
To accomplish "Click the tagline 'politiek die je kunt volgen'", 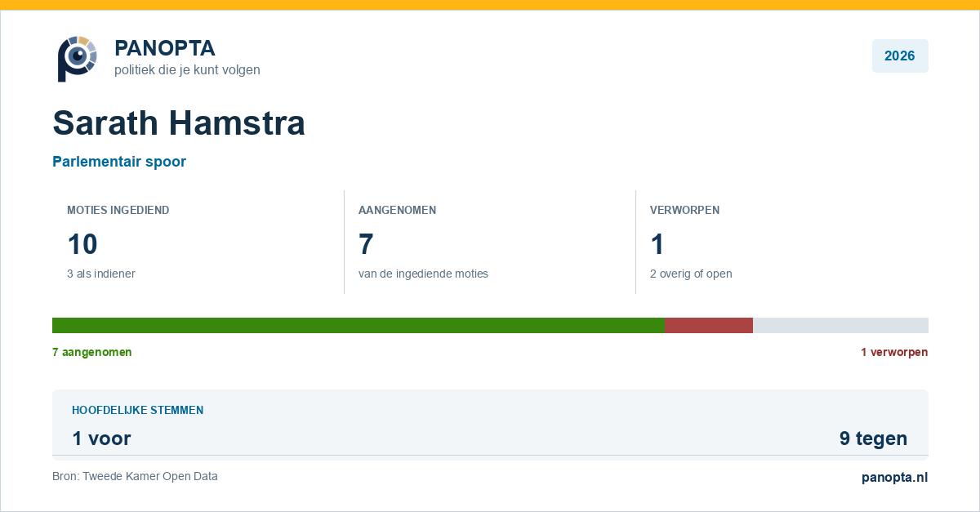I will point(187,70).
